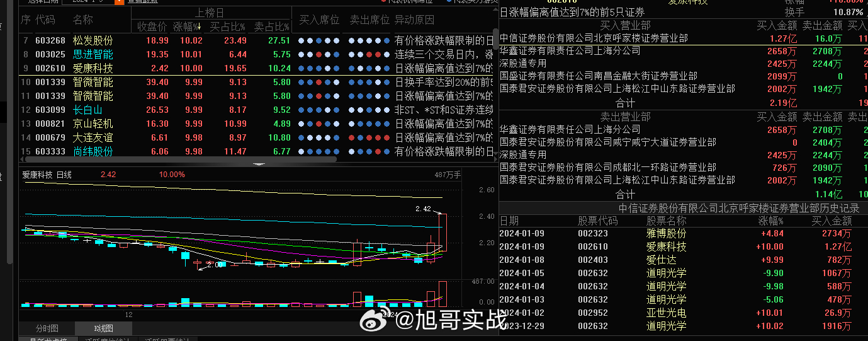
Task: Click the 日期 header in history table
Action: [x=509, y=221]
